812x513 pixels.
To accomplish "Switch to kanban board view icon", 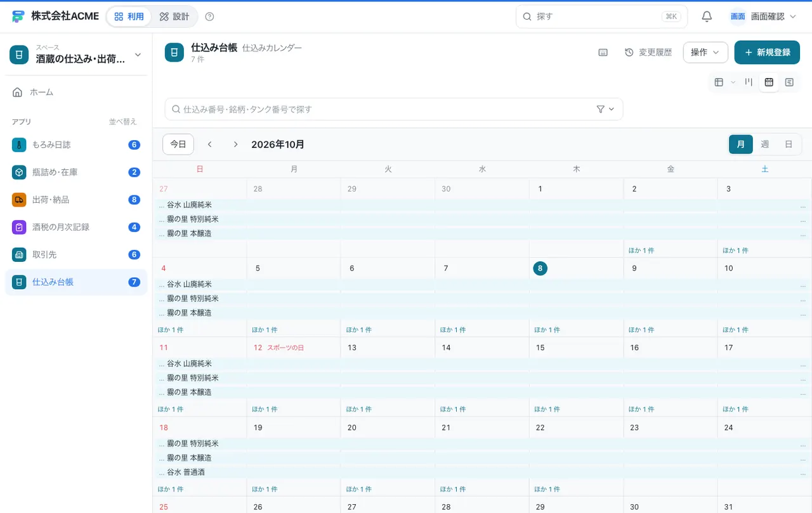I will coord(749,82).
